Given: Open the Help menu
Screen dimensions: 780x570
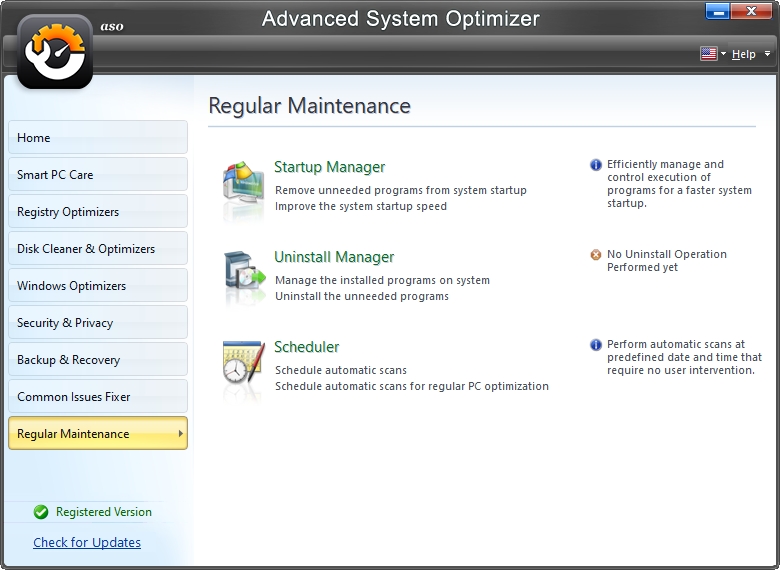Looking at the screenshot, I should pyautogui.click(x=743, y=54).
